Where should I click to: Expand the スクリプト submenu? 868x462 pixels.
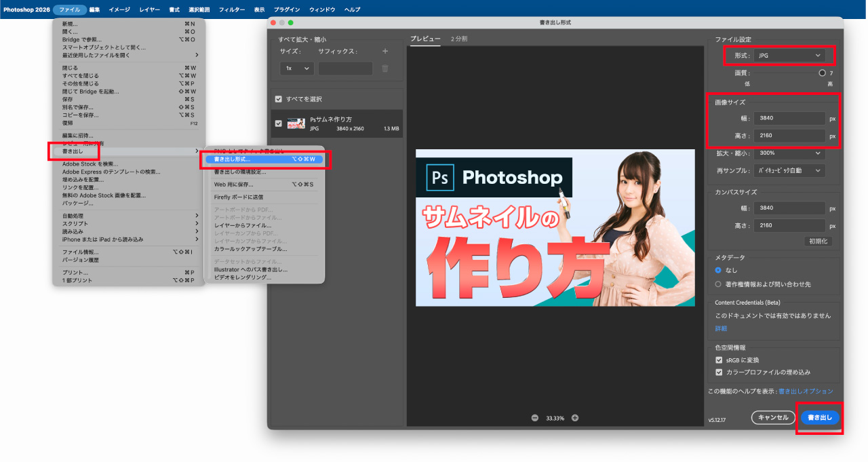coord(130,224)
